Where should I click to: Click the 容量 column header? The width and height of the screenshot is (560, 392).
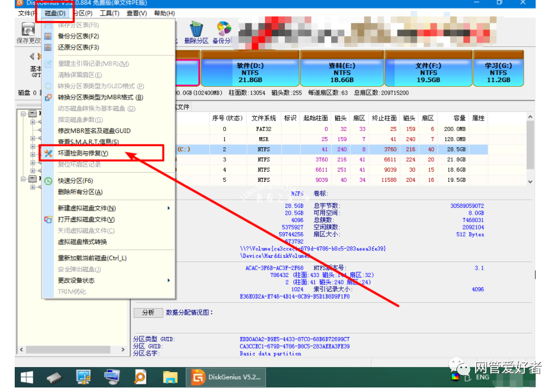pos(453,118)
